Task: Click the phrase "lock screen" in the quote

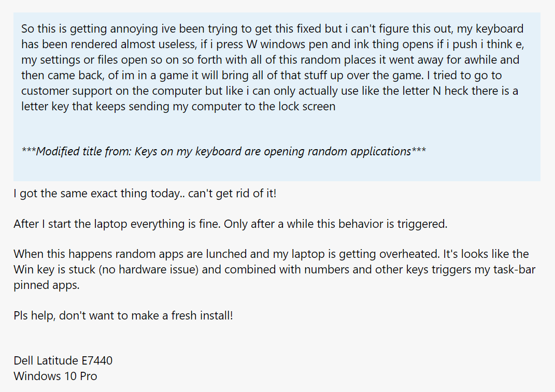Action: pos(307,107)
